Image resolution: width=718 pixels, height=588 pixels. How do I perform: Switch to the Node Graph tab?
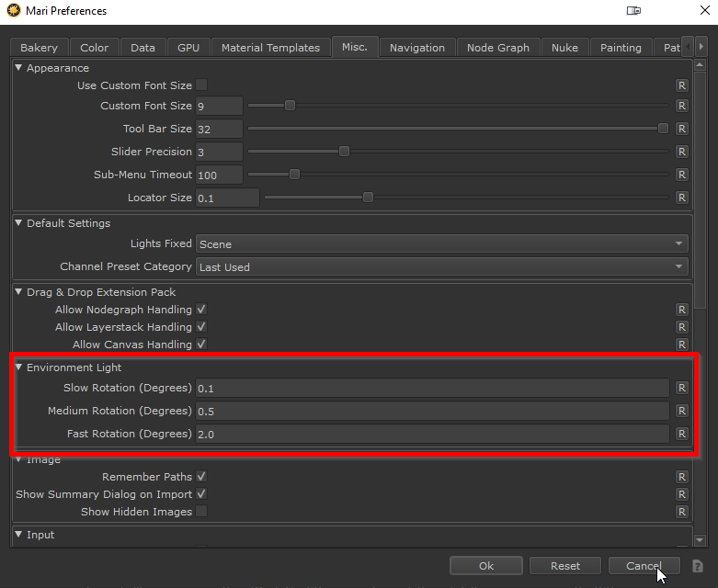click(x=497, y=48)
